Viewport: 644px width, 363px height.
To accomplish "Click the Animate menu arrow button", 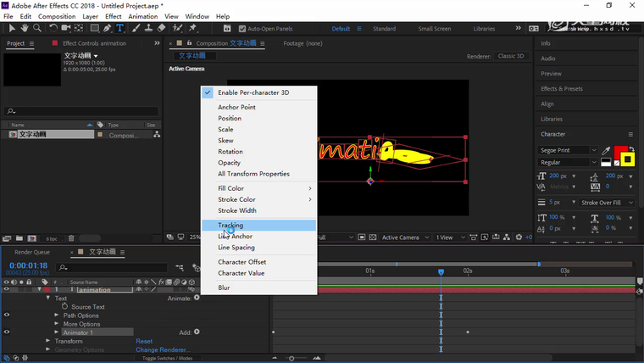I will tap(197, 298).
